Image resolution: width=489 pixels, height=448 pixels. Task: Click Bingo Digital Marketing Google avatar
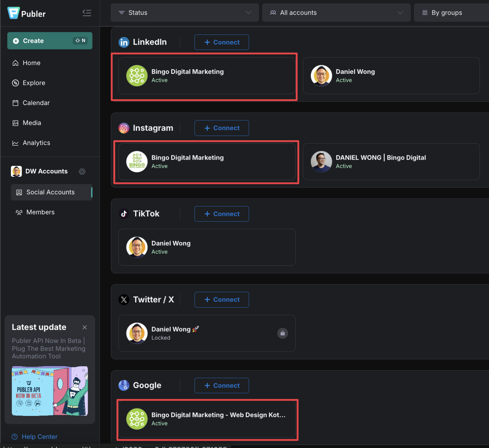pyautogui.click(x=137, y=419)
